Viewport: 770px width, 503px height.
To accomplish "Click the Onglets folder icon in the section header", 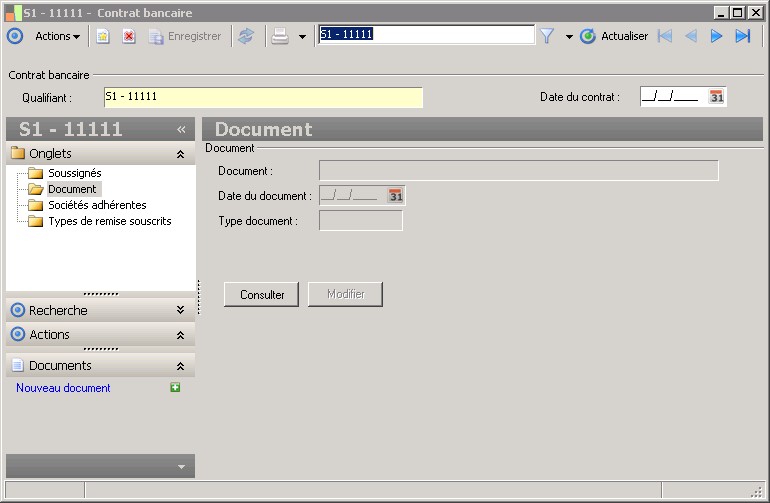I will point(18,153).
